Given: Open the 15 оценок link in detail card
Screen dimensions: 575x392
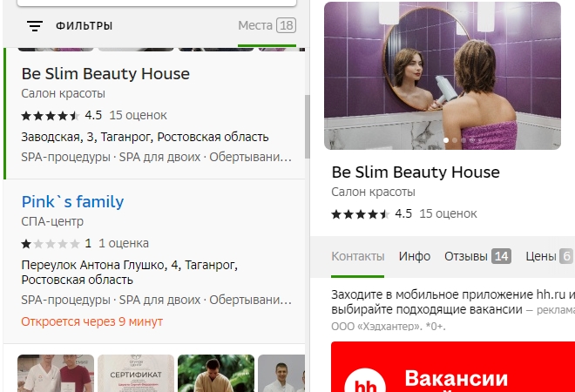Looking at the screenshot, I should point(448,213).
